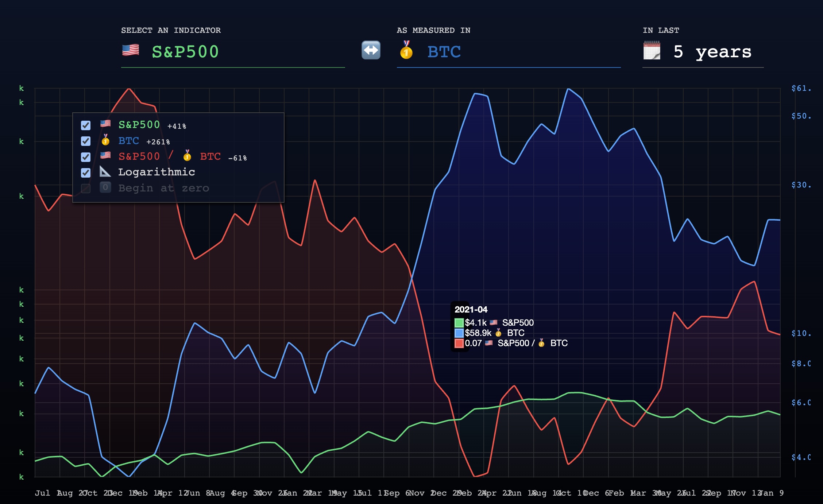Disable the Logarithmic scale checkbox
The image size is (823, 504).
(86, 173)
